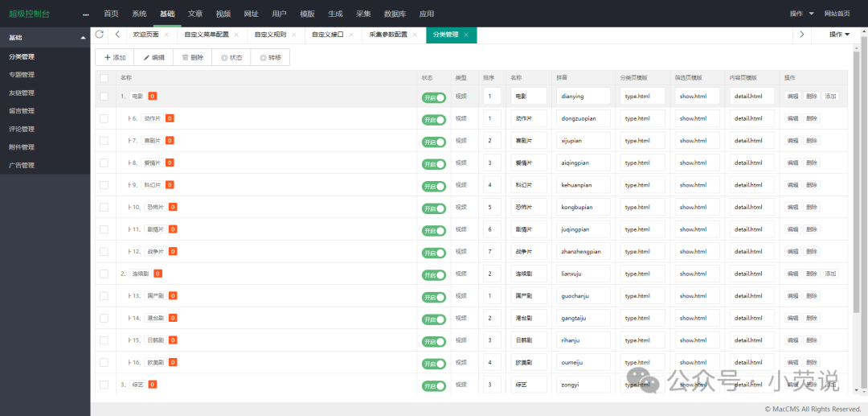Viewport: 868px width, 416px height.
Task: Click 删除 in the 动作片 row's actions
Action: (x=812, y=118)
